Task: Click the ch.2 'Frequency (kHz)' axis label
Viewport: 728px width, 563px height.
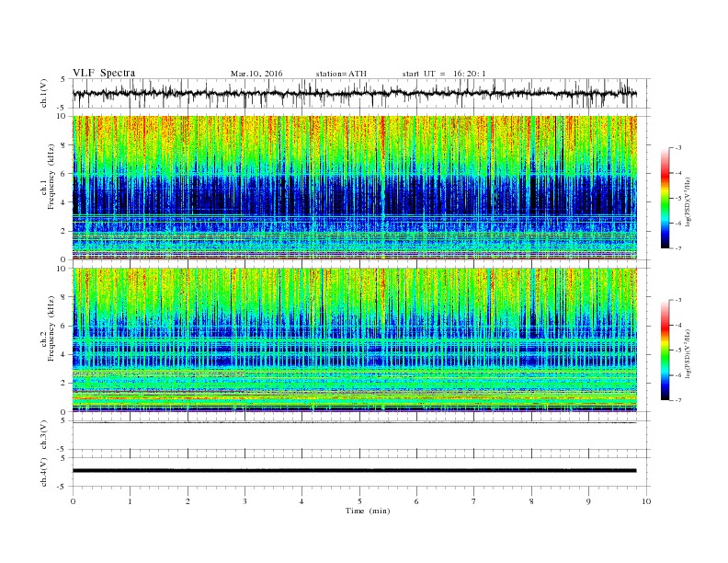Action: click(51, 329)
